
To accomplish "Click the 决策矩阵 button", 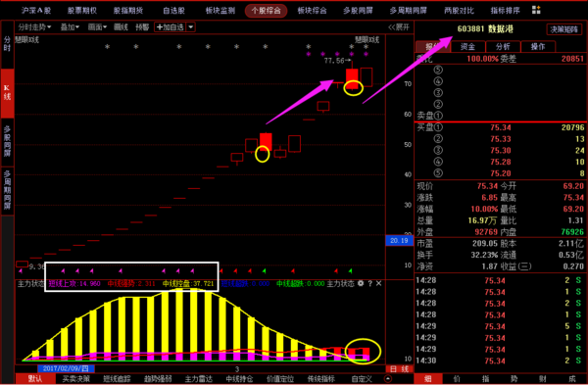I will [x=563, y=29].
